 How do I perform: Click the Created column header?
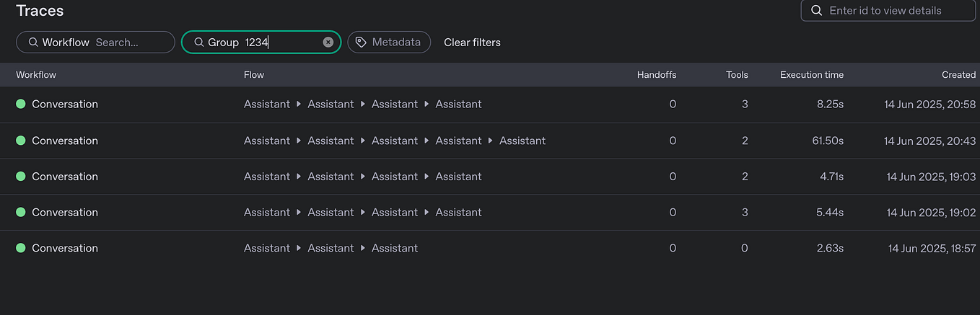[958, 75]
